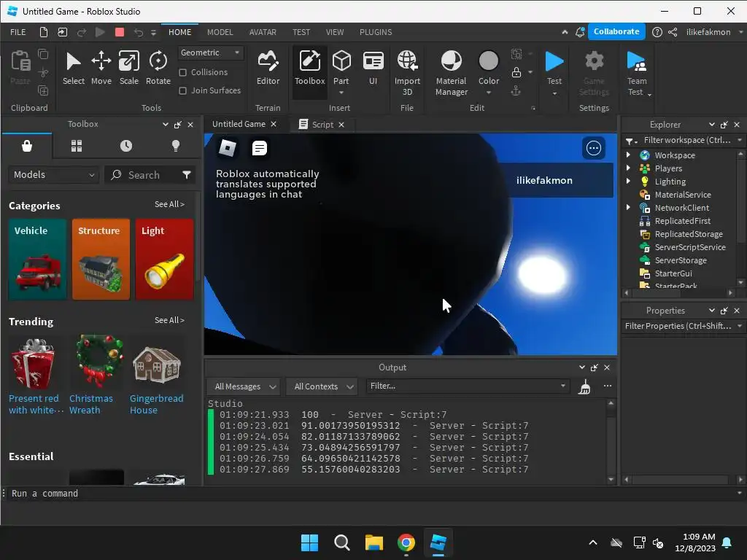Open the Toolbox Marketplace bag tab
Screen dimensions: 747x560
point(27,146)
